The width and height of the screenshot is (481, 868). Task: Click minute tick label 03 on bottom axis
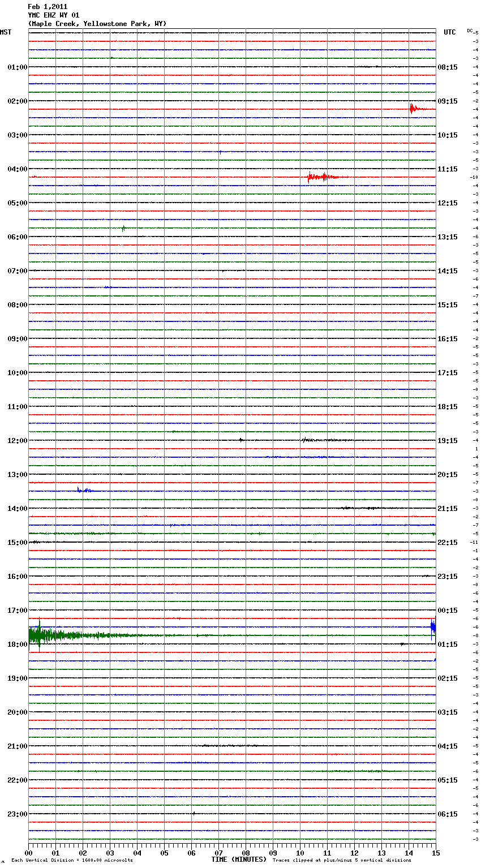pos(110,852)
